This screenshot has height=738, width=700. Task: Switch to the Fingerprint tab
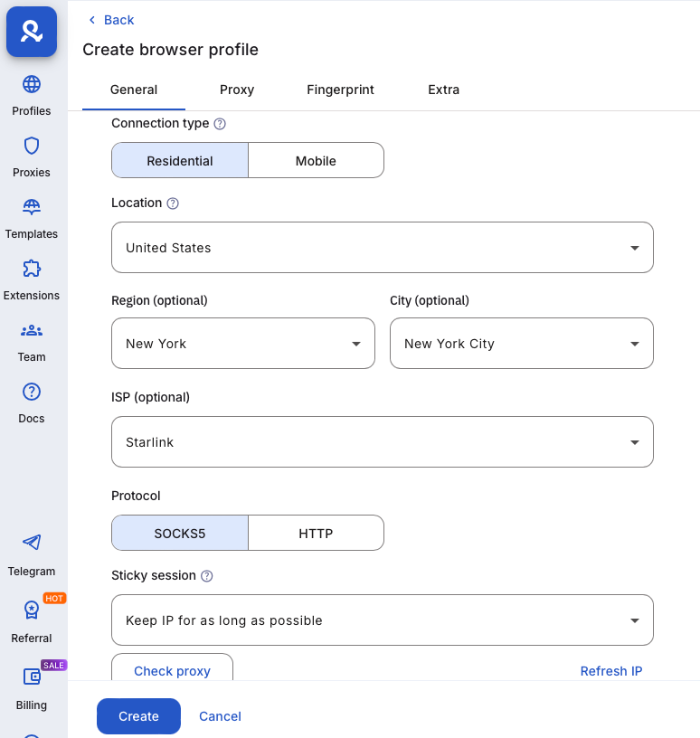(340, 90)
